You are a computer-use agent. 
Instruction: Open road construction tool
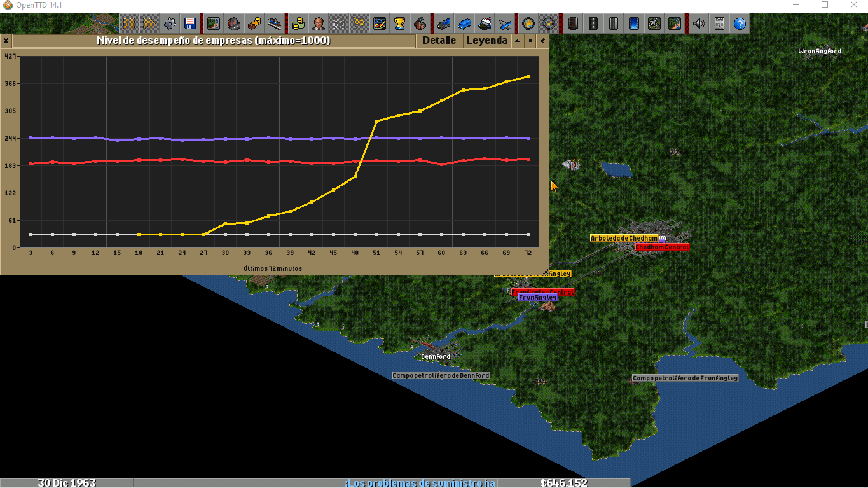click(x=593, y=24)
